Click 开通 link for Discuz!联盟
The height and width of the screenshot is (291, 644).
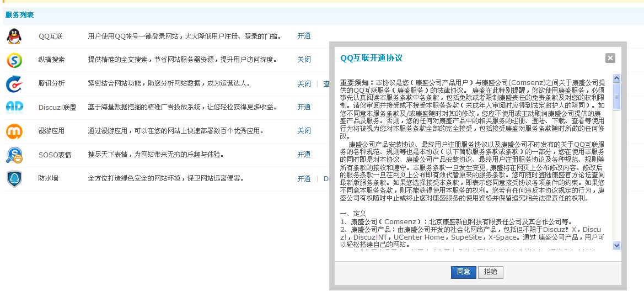pyautogui.click(x=304, y=107)
